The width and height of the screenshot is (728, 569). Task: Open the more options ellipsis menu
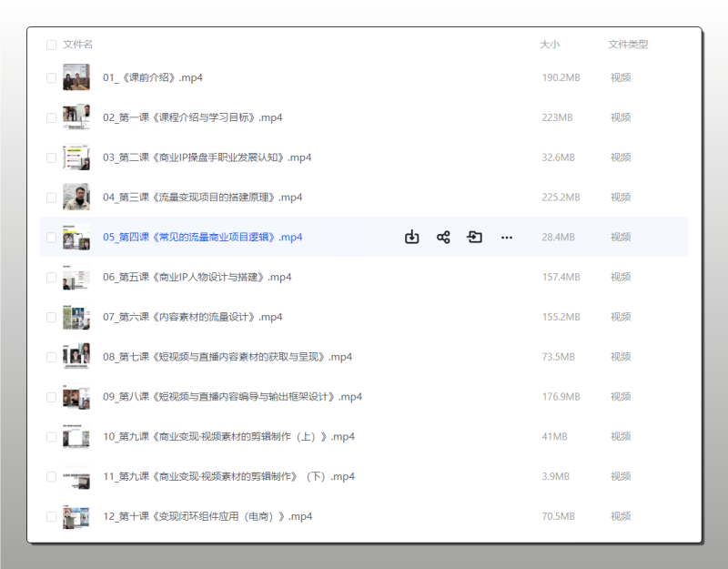(x=507, y=238)
